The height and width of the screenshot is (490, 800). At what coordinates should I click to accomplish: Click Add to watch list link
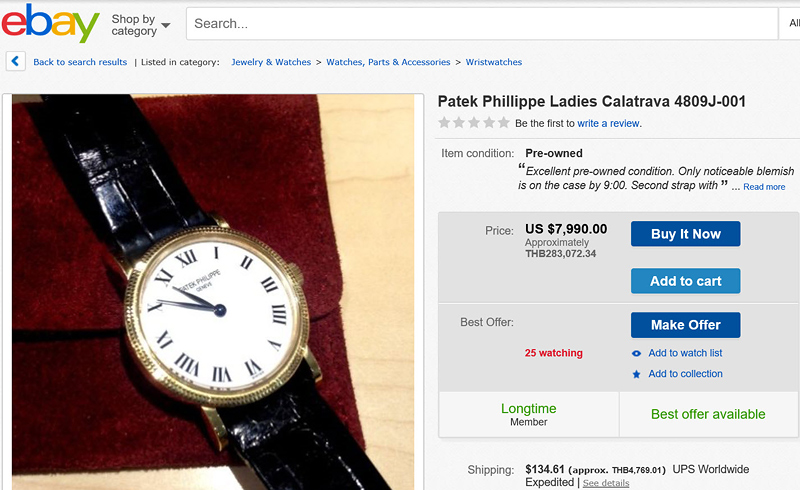[x=685, y=353]
